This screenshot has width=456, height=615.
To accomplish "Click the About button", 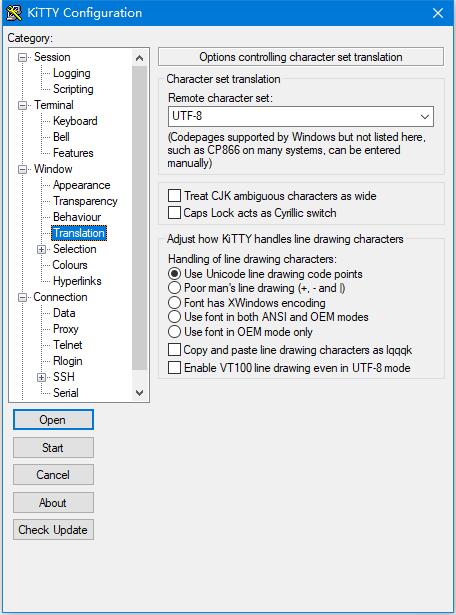I will 53,503.
